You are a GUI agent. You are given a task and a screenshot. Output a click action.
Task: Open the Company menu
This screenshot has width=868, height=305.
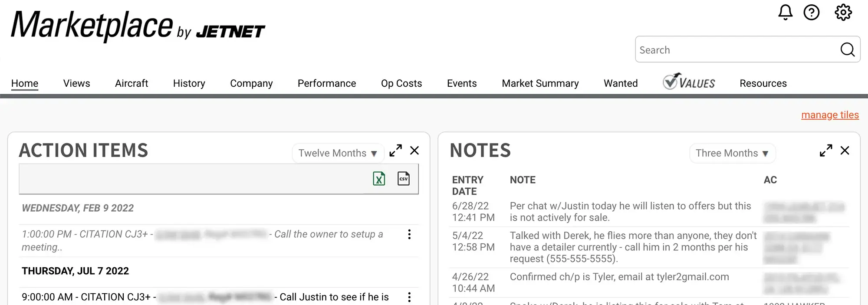[251, 83]
